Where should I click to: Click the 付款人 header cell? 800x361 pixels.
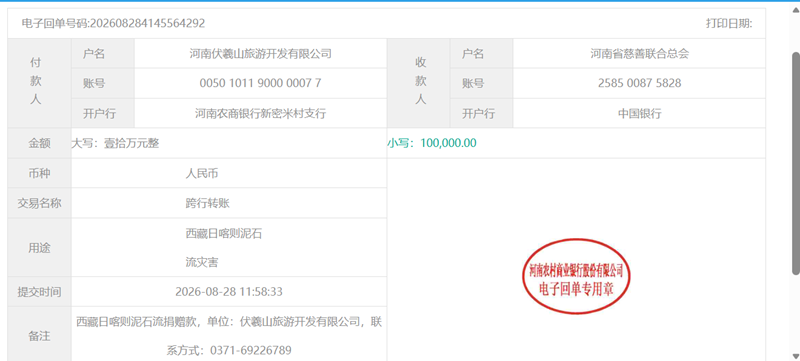click(x=39, y=83)
